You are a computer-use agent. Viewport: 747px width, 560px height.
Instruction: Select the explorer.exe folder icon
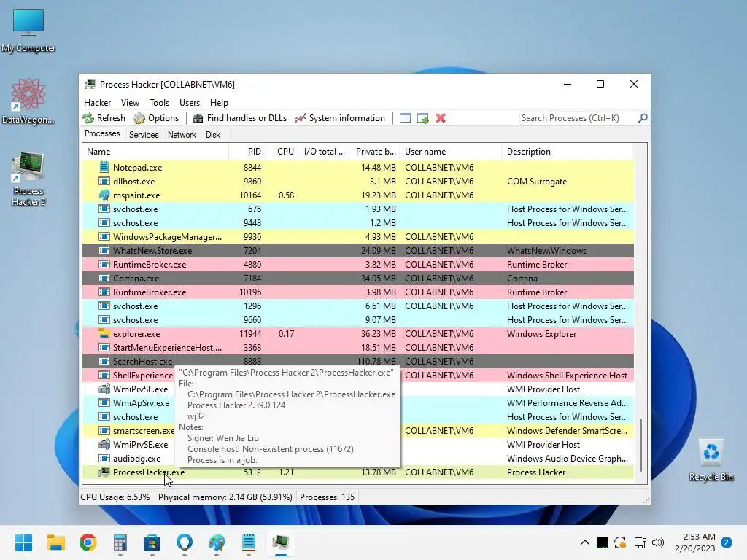104,333
